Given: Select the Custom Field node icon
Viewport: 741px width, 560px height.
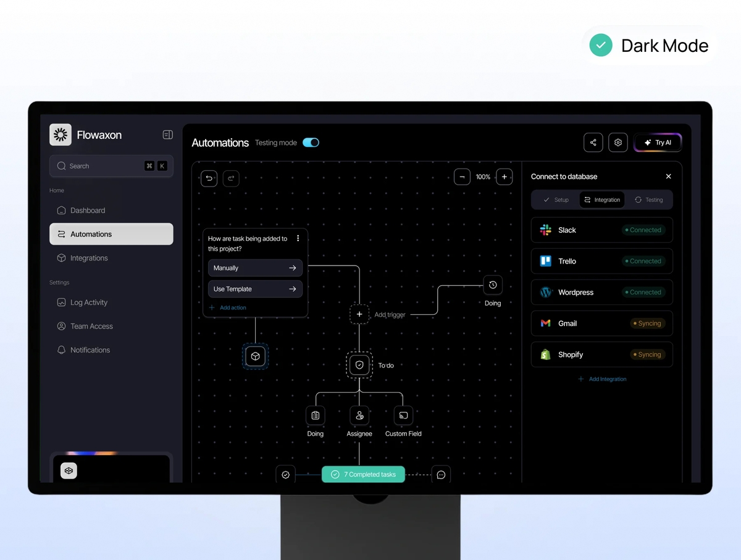Looking at the screenshot, I should click(x=403, y=416).
